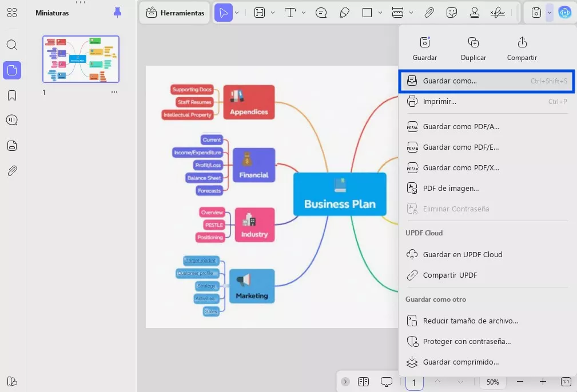The width and height of the screenshot is (577, 392).
Task: Open the Herramientas tools button
Action: (x=175, y=13)
